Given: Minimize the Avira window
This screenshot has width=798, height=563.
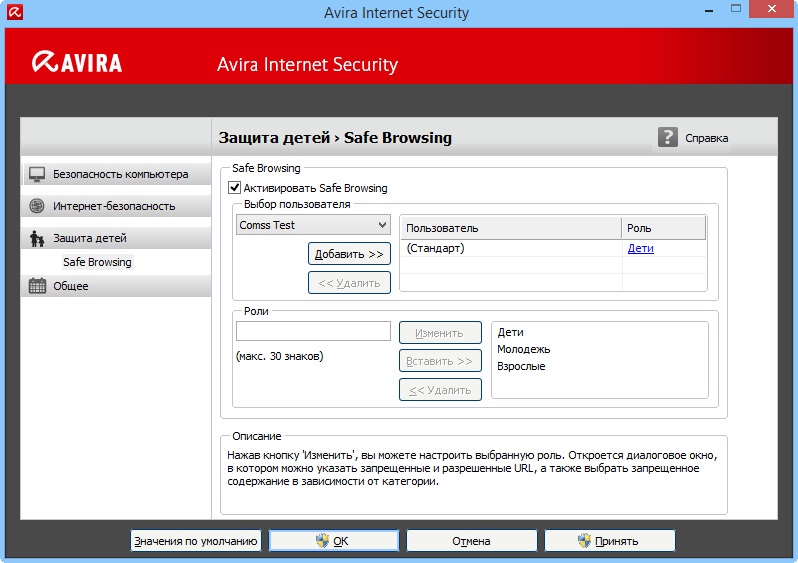Looking at the screenshot, I should point(709,10).
